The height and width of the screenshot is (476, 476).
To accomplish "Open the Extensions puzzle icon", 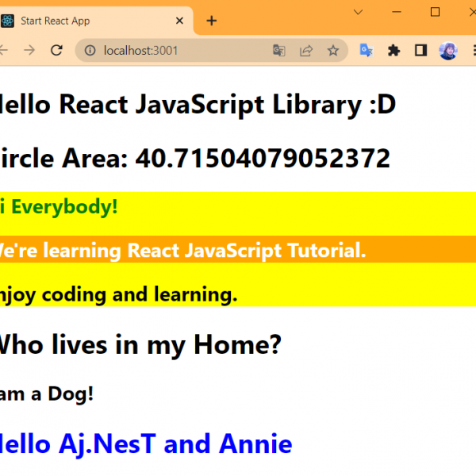I will pyautogui.click(x=393, y=50).
